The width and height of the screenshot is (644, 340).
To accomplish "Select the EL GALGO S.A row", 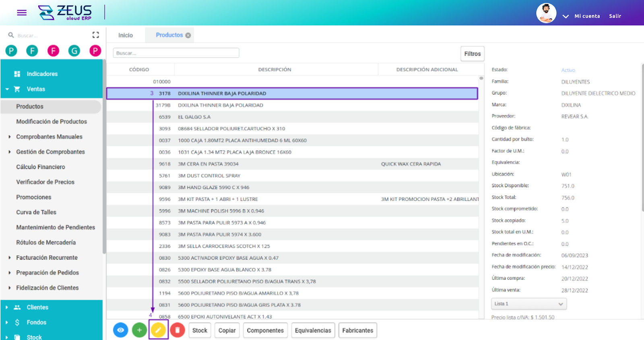I will tap(292, 117).
